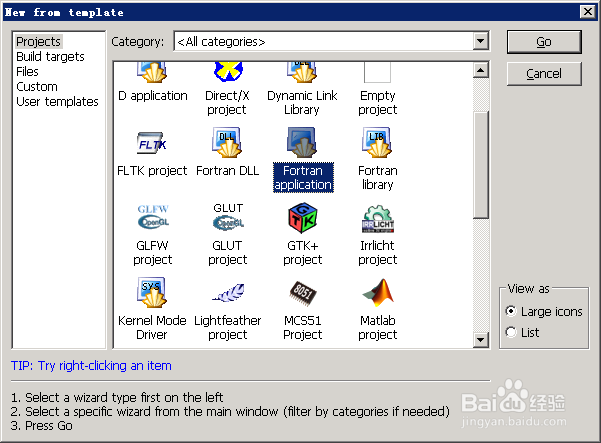Select the GLFW project icon
This screenshot has width=601, height=443.
(153, 217)
